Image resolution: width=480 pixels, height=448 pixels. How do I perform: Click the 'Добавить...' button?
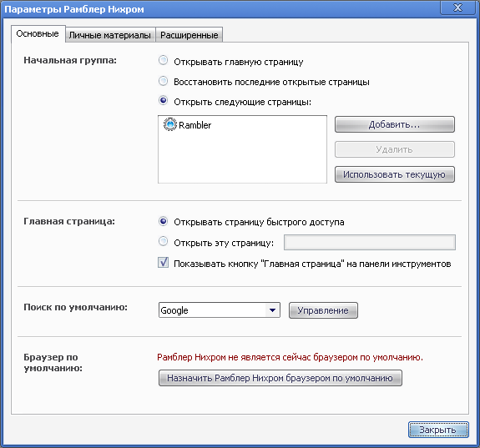point(395,124)
